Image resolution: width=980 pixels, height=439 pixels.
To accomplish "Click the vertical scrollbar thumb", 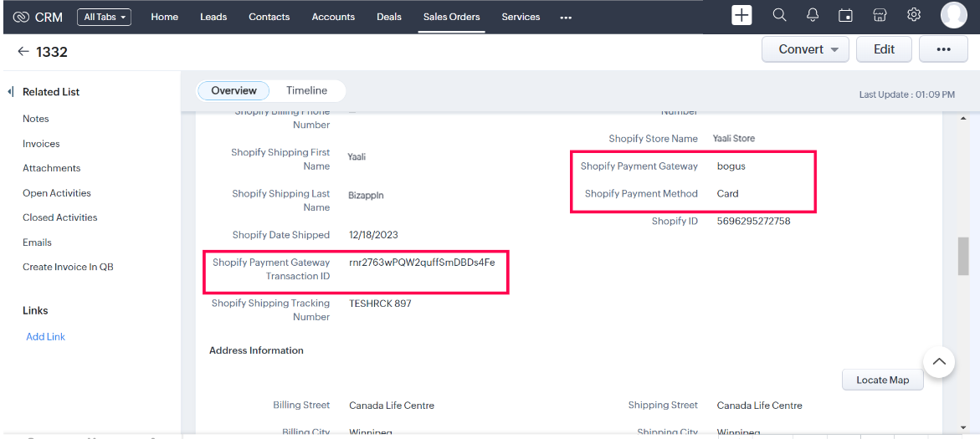I will point(963,255).
